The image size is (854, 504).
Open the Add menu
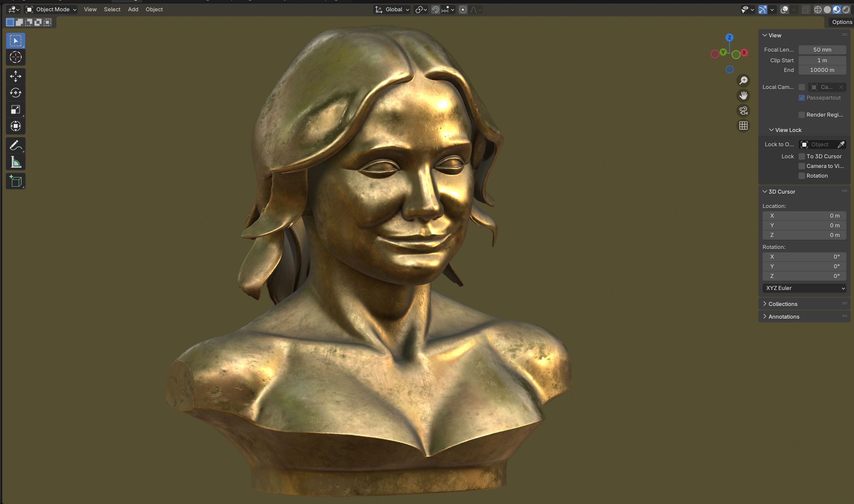(x=133, y=10)
